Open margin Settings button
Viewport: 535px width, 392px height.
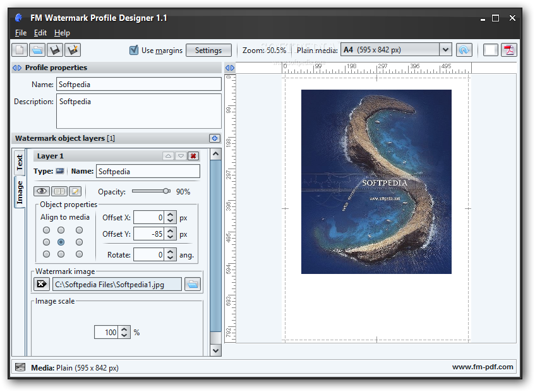click(208, 50)
